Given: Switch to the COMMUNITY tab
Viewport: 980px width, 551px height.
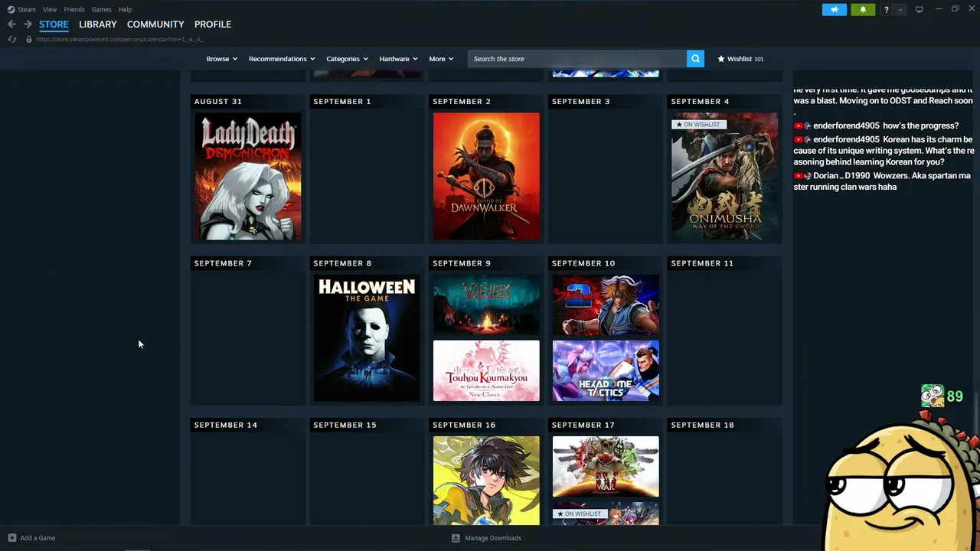Looking at the screenshot, I should 155,24.
